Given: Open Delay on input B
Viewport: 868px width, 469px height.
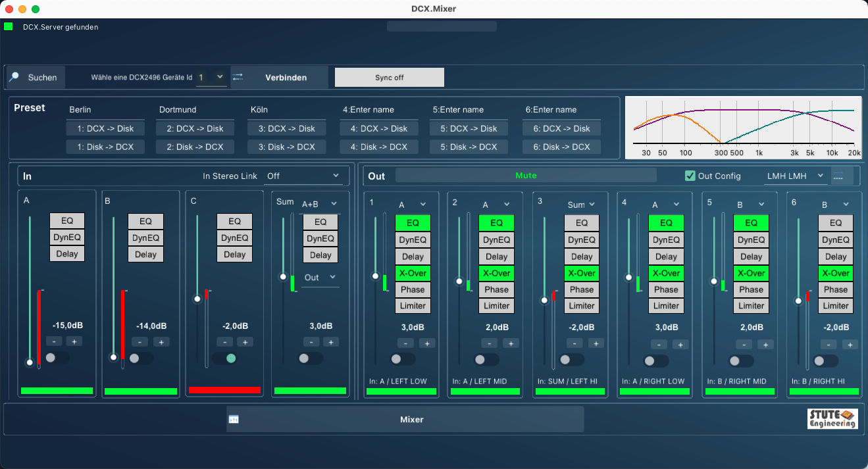Looking at the screenshot, I should [145, 255].
